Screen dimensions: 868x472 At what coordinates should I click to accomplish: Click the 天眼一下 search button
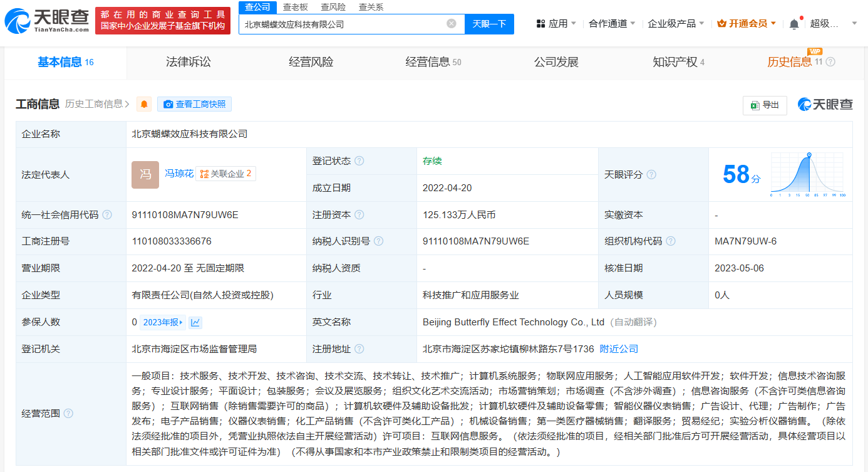coord(489,24)
